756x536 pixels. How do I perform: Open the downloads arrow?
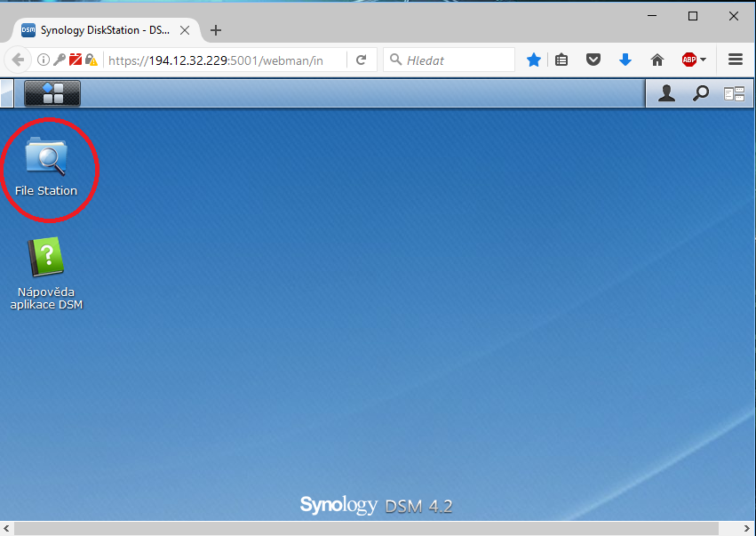625,60
